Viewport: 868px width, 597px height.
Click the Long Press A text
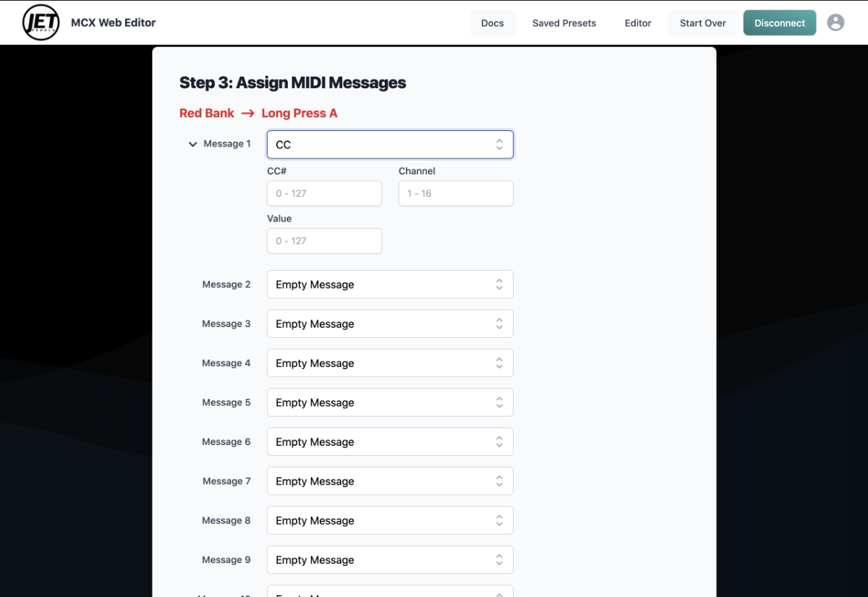tap(299, 113)
